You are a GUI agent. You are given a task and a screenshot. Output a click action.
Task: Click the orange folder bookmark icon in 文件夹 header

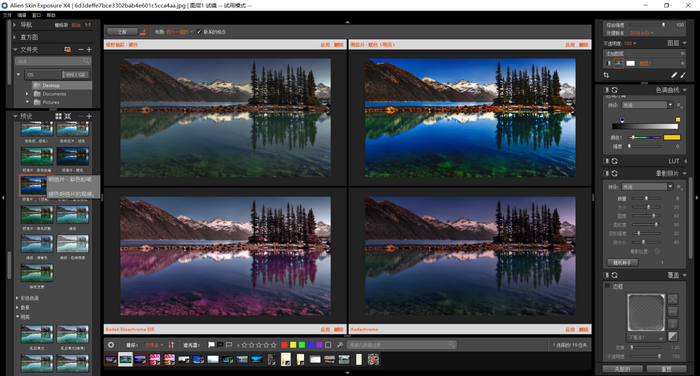pyautogui.click(x=67, y=50)
